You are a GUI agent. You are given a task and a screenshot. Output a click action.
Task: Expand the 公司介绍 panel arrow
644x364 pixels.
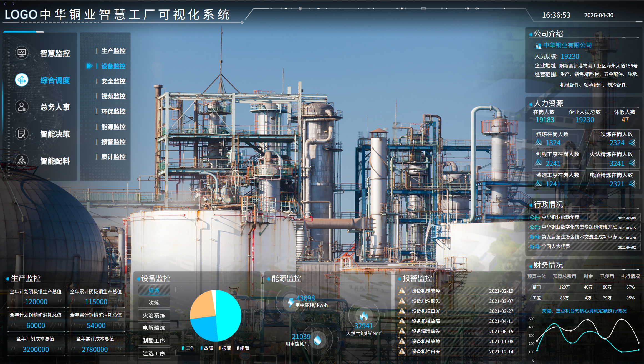pos(530,34)
